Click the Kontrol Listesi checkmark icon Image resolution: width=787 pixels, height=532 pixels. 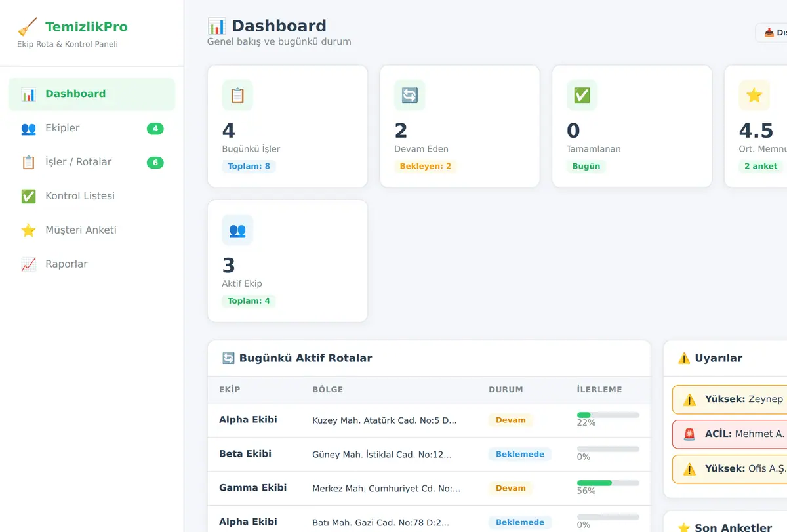click(x=28, y=196)
